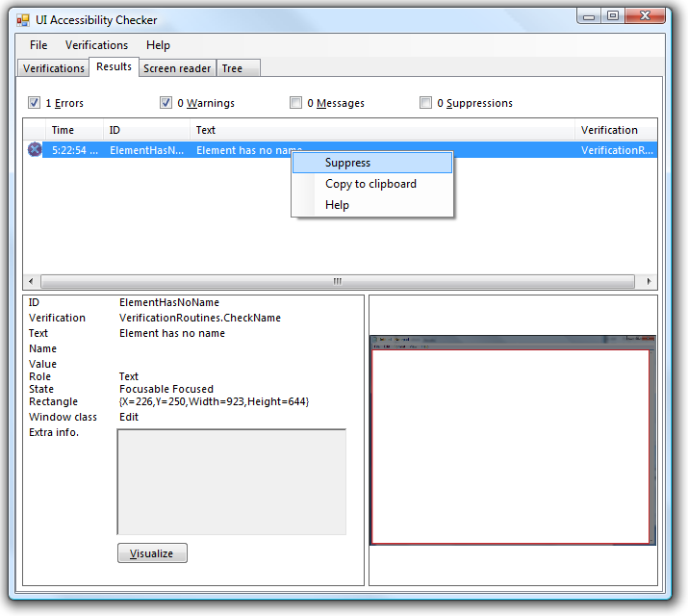This screenshot has height=616, width=688.
Task: Switch to the Tree tab
Action: click(232, 68)
